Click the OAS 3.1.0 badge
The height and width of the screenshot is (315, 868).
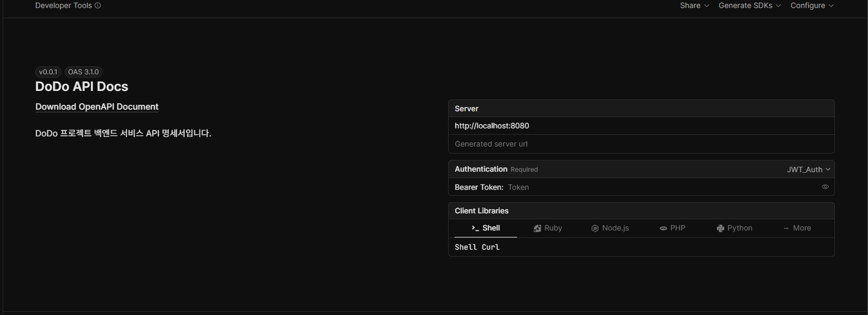(83, 72)
